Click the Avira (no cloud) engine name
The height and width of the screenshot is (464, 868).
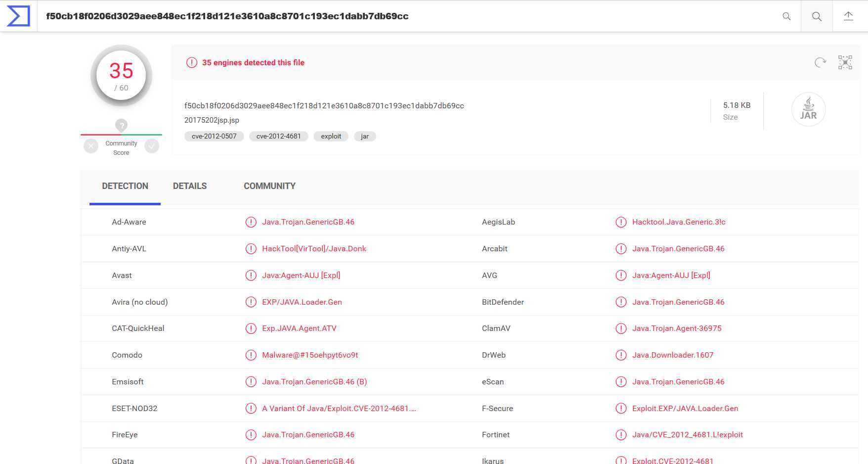(x=140, y=302)
